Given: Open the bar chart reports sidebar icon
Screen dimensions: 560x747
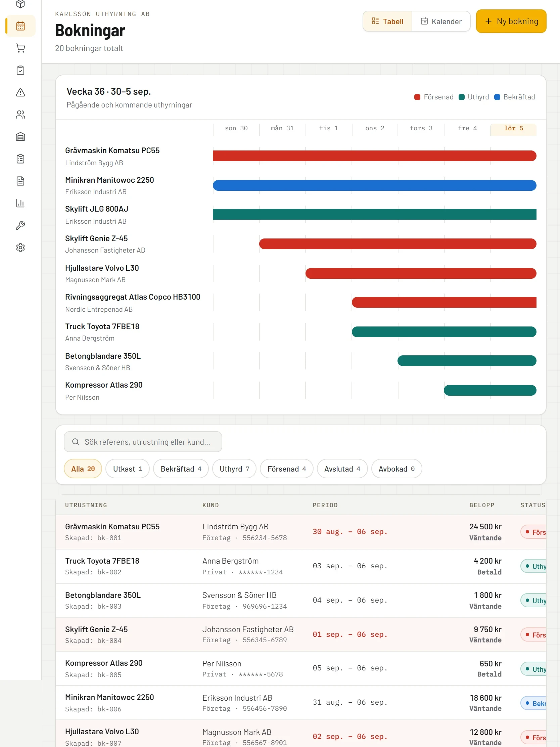Looking at the screenshot, I should pos(20,203).
